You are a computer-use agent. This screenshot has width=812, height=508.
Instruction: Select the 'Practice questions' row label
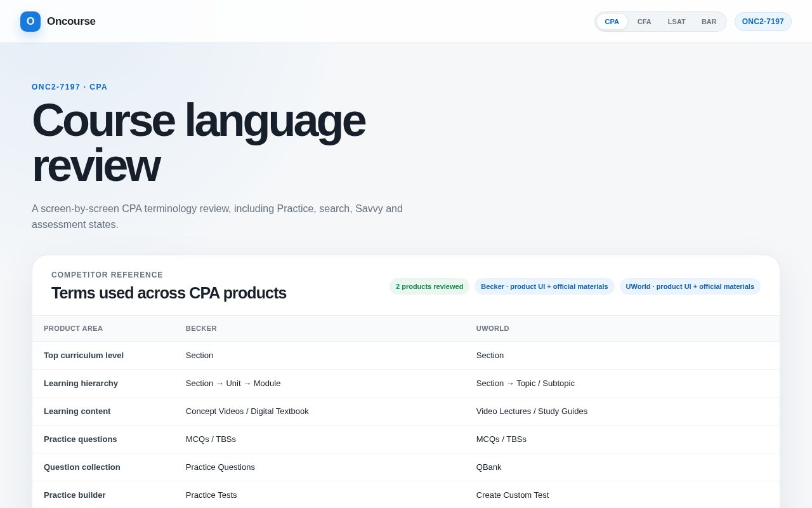click(x=80, y=439)
